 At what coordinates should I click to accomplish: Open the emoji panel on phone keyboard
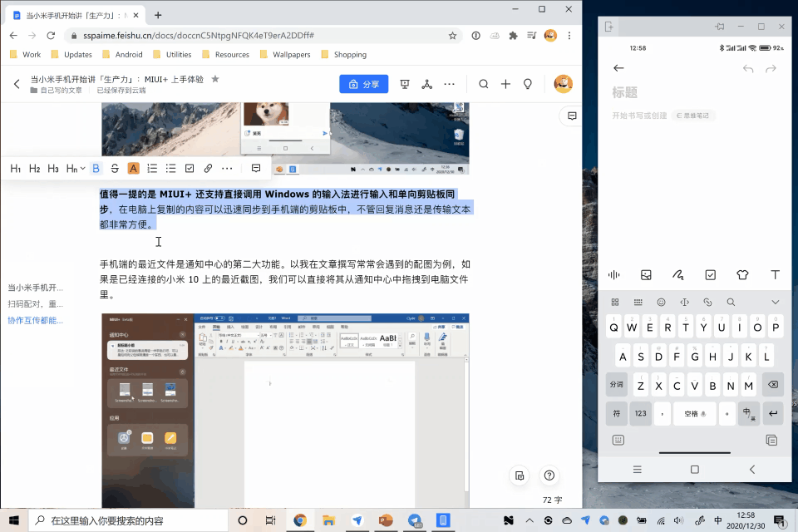(661, 303)
